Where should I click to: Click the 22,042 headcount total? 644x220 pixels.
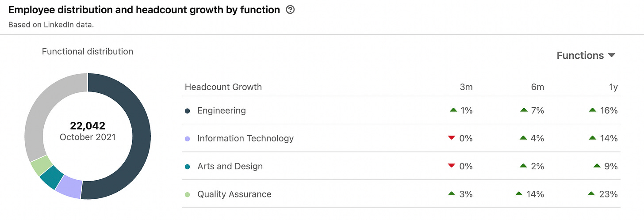(88, 126)
